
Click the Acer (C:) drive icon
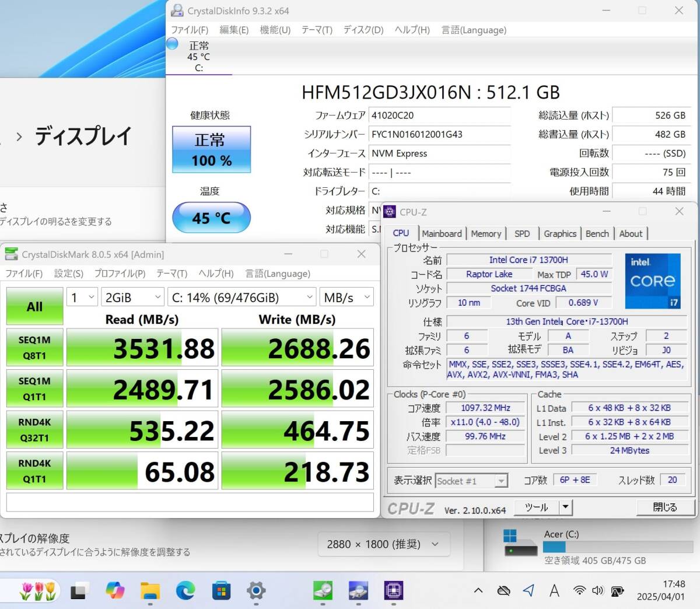tap(520, 542)
